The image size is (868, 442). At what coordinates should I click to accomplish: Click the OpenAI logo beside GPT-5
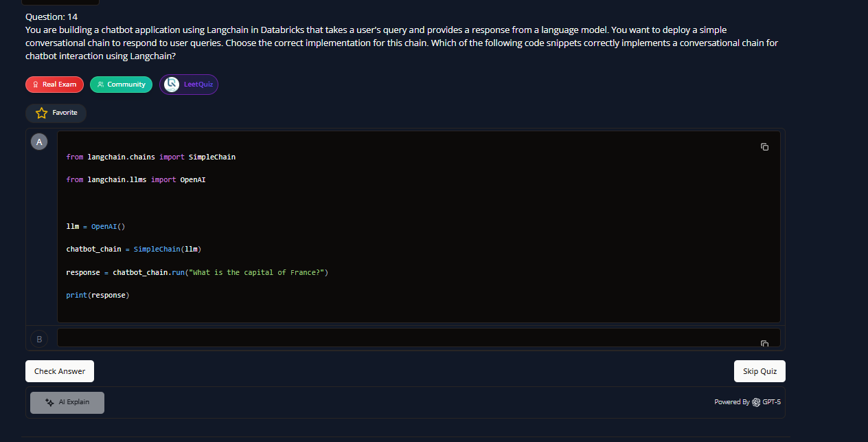point(756,402)
